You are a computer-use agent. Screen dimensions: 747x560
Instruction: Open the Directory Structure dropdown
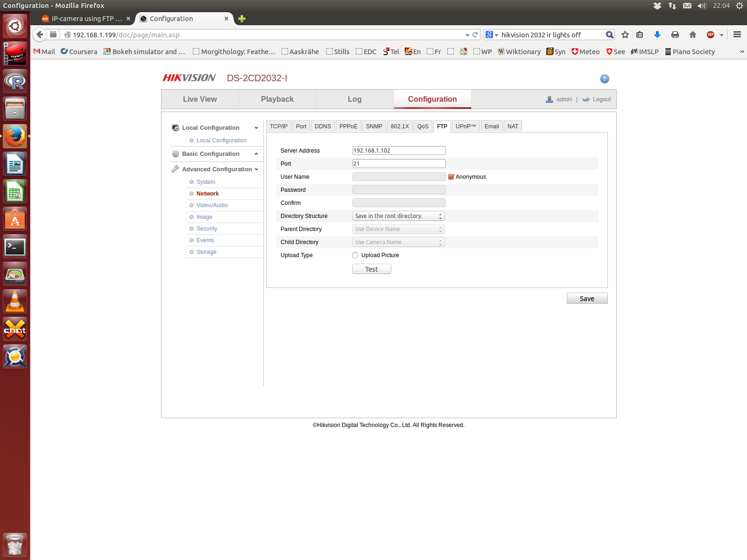tap(398, 216)
